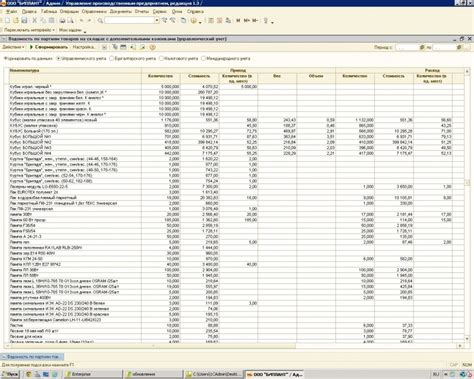Click the M+ memory toolbar button

(x=247, y=21)
